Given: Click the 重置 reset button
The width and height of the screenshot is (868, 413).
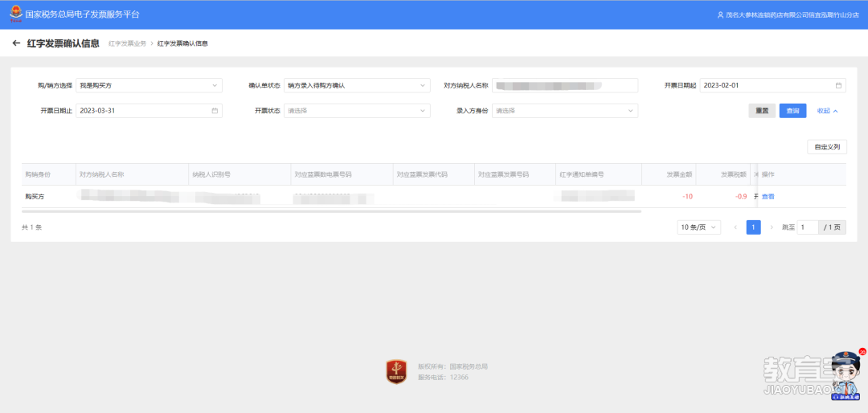Looking at the screenshot, I should click(x=762, y=111).
